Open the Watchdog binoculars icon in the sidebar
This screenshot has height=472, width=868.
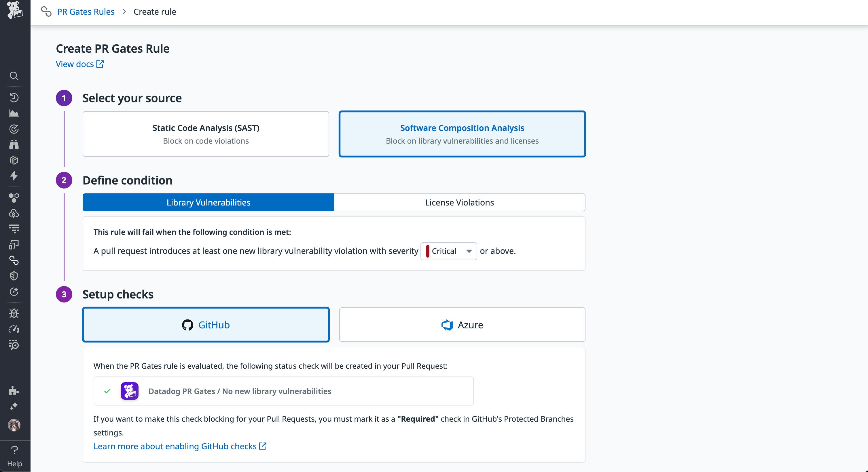[x=14, y=144]
